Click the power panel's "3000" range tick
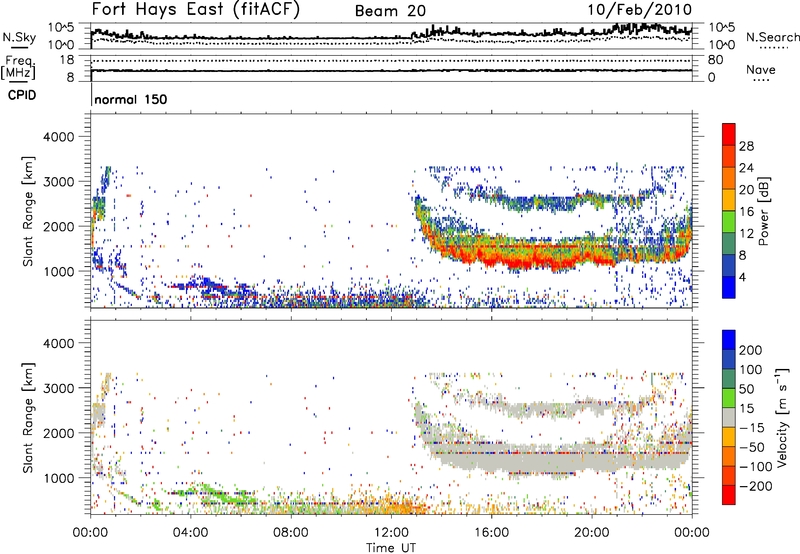Image resolution: width=800 pixels, height=554 pixels. pos(59,182)
